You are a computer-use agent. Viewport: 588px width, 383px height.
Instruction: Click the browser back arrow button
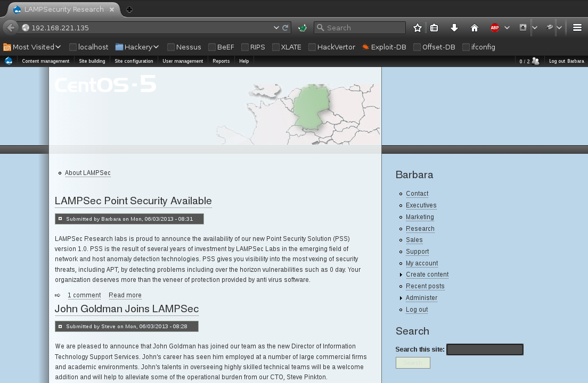(x=11, y=28)
